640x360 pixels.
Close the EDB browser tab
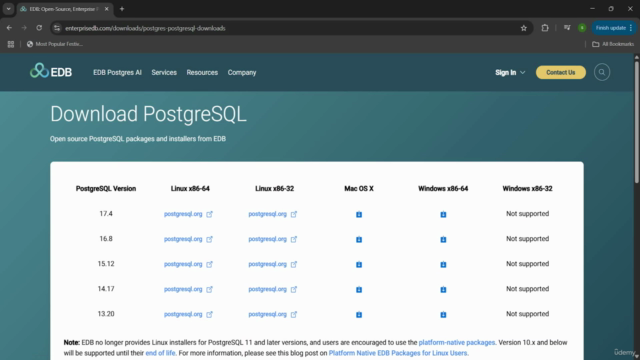pos(107,9)
